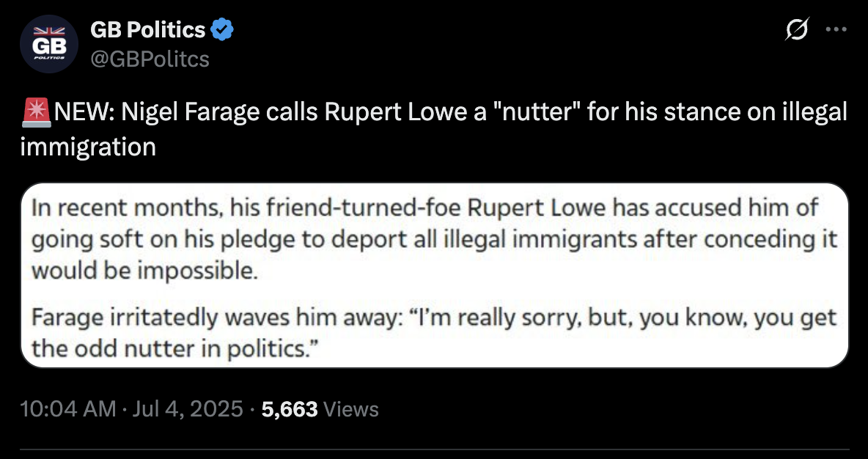Open Grok explain icon on the post
This screenshot has width=868, height=459.
[x=797, y=29]
